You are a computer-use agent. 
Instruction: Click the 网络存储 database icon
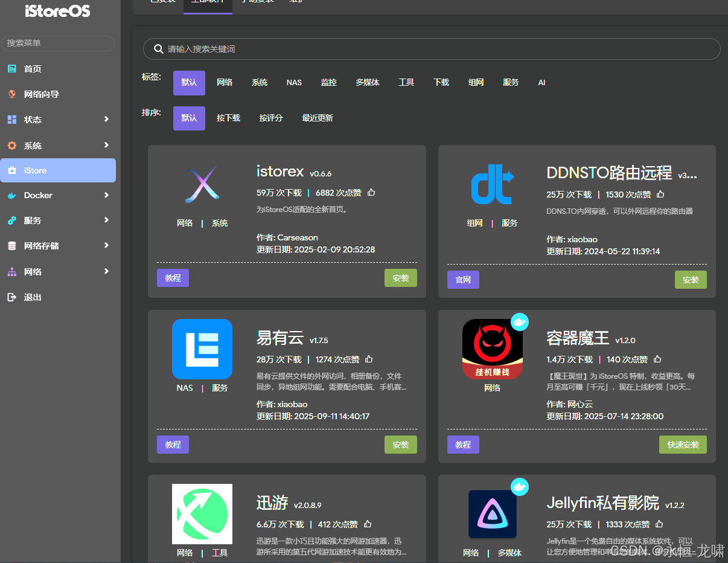[12, 246]
